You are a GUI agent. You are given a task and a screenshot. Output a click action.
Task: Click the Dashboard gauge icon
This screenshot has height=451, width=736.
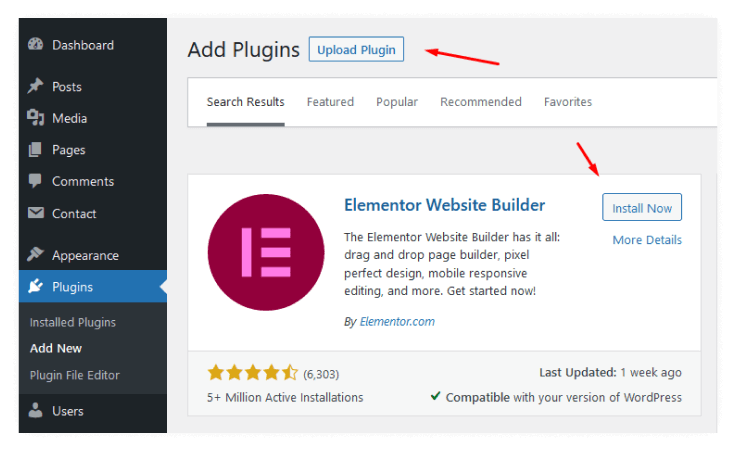pos(35,45)
